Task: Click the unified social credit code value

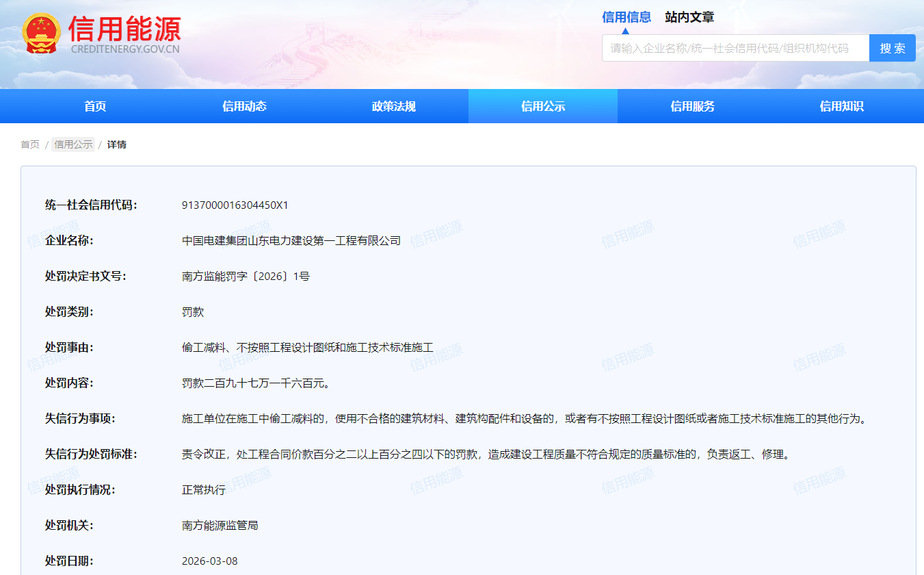Action: coord(235,205)
